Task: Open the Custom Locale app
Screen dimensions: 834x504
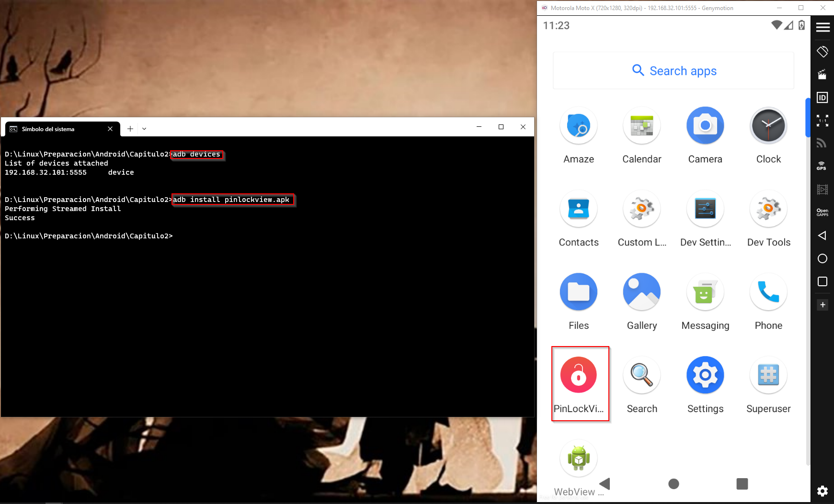Action: [x=642, y=209]
